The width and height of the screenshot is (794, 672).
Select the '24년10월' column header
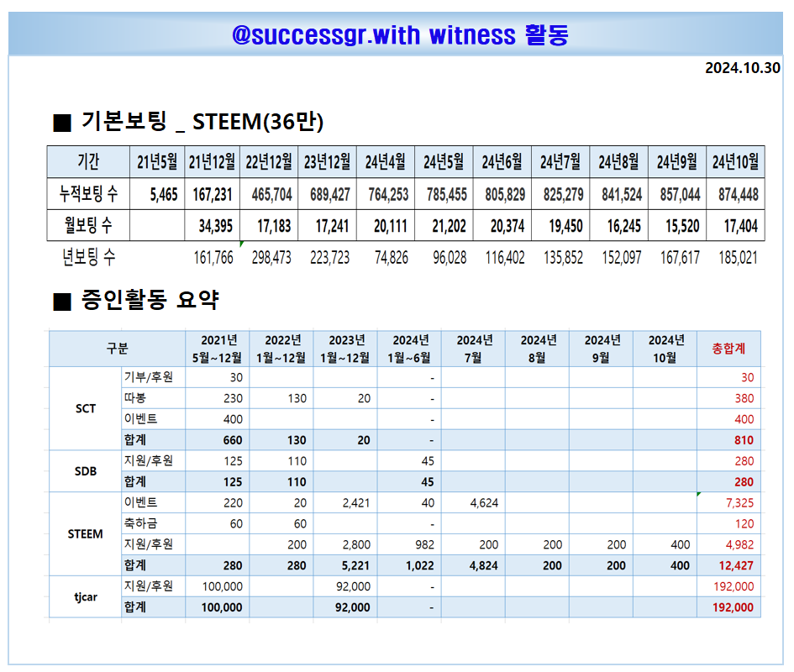pyautogui.click(x=736, y=162)
